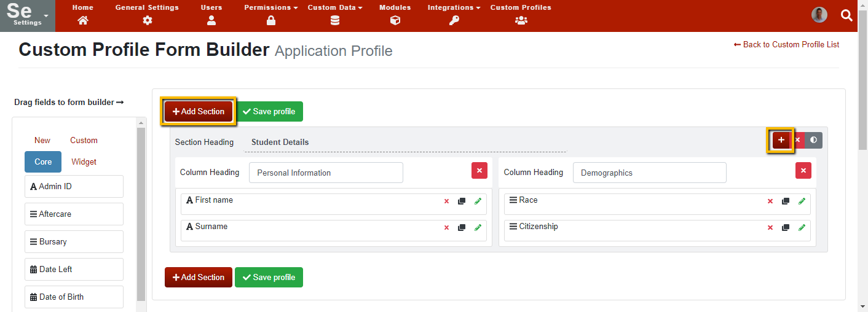Duplicate the Surname field using copy icon
868x312 pixels.
click(462, 228)
